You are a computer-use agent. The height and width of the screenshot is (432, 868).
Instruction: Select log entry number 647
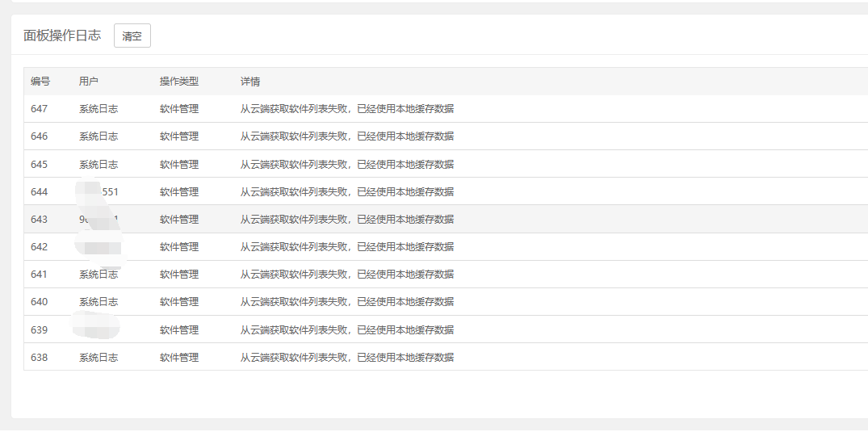(x=40, y=109)
